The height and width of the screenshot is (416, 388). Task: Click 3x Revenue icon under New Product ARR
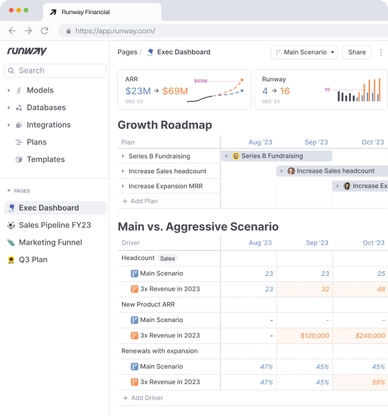(x=134, y=336)
